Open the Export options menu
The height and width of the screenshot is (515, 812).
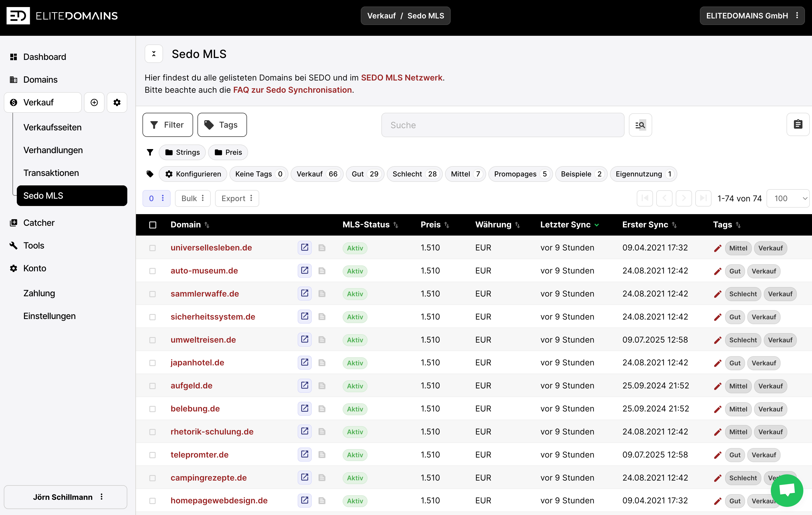point(237,198)
